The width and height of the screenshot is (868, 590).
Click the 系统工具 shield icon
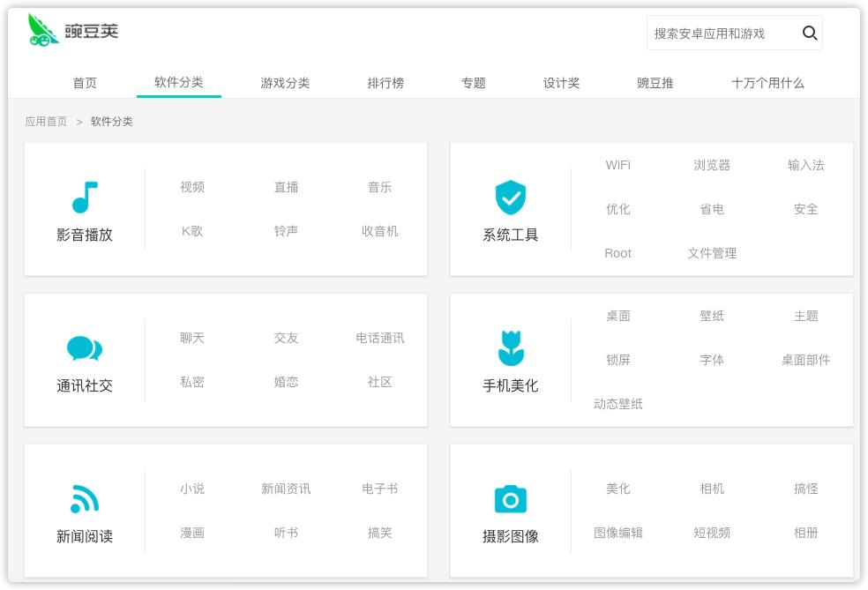(x=511, y=196)
